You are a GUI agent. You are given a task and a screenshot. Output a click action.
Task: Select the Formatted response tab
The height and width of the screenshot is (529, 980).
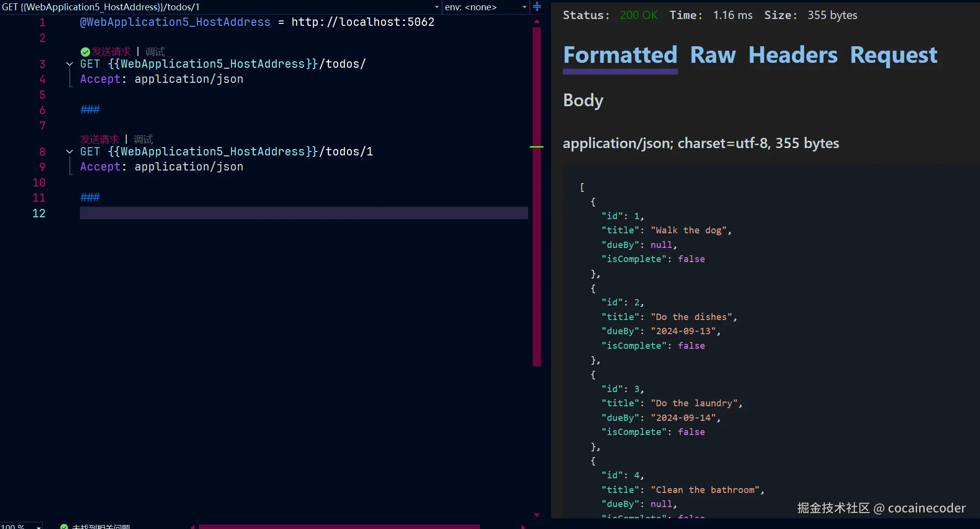(620, 55)
